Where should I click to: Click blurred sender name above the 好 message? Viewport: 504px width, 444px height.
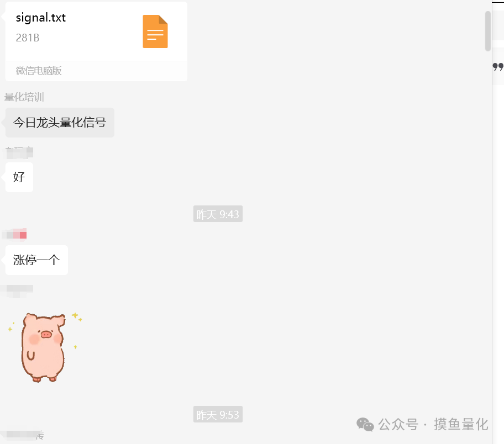pyautogui.click(x=19, y=152)
